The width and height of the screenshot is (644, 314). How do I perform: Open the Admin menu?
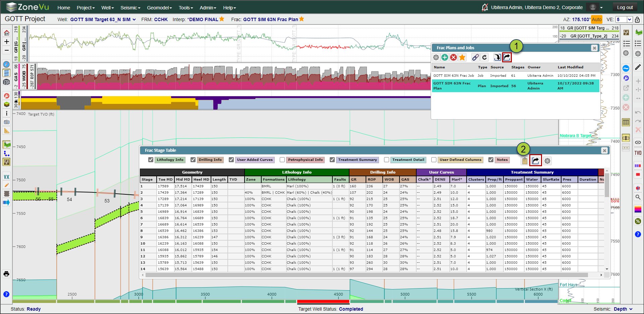point(208,8)
